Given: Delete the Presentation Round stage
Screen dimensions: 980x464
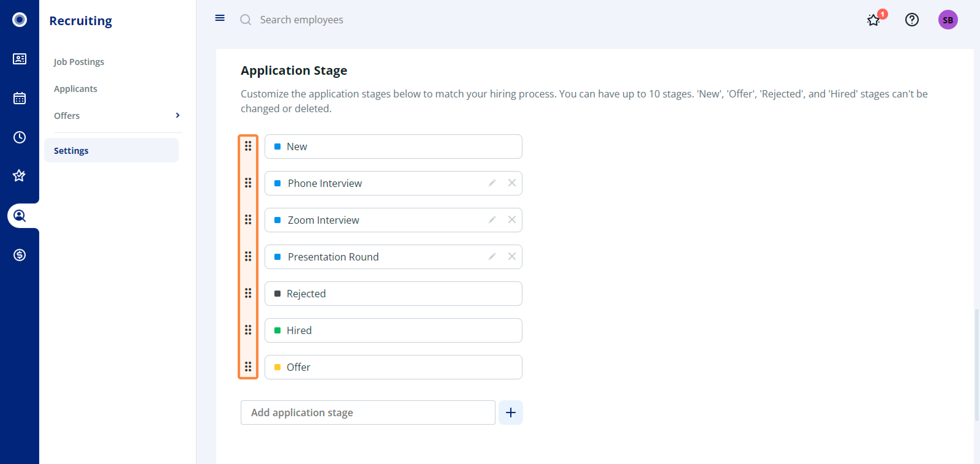Looking at the screenshot, I should [512, 257].
